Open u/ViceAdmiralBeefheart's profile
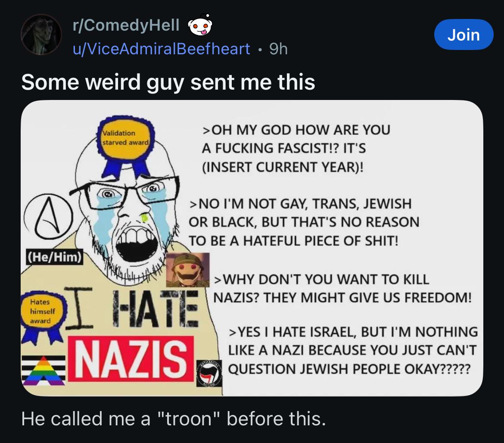 tap(161, 50)
